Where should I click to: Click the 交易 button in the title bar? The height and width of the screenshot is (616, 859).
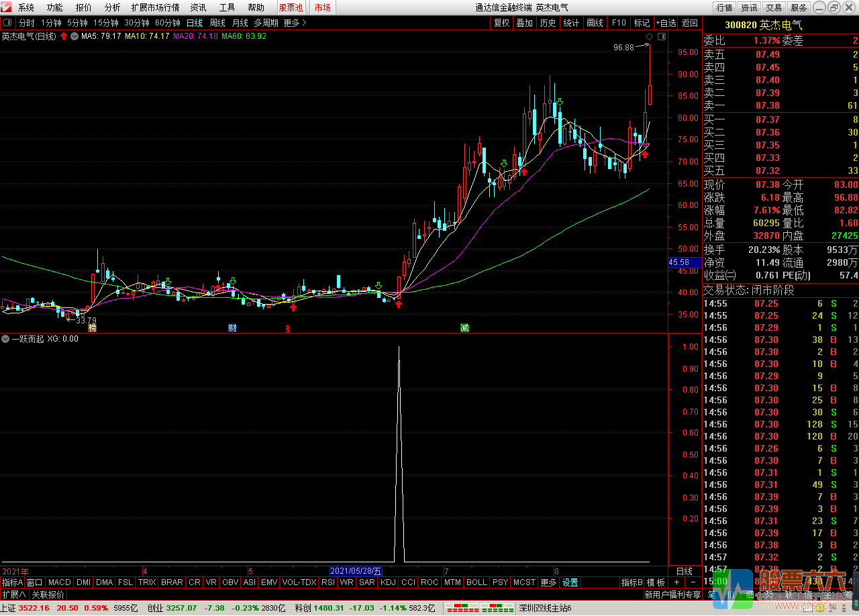[774, 8]
